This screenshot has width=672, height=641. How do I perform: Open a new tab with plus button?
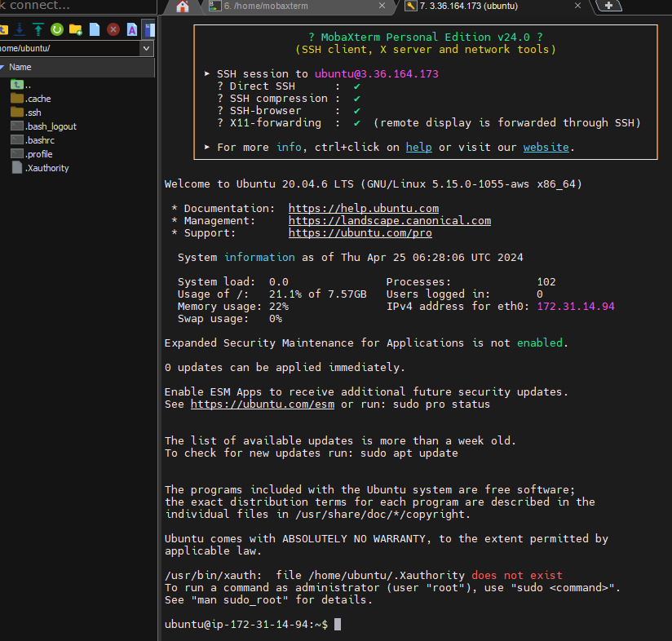(609, 6)
